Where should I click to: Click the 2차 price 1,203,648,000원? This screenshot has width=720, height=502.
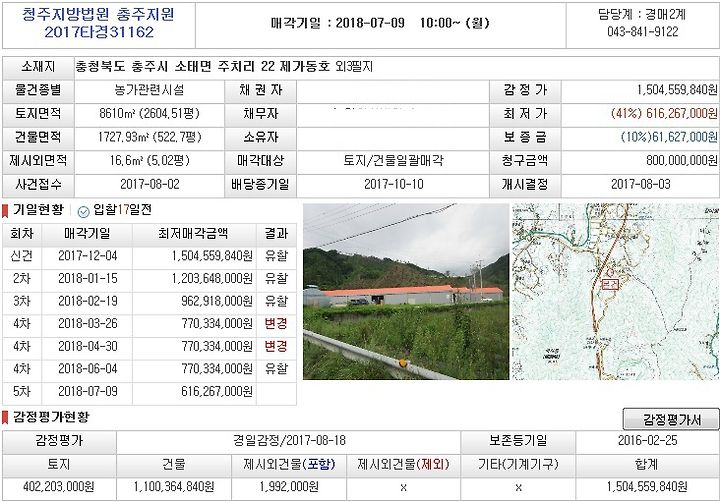coord(212,278)
